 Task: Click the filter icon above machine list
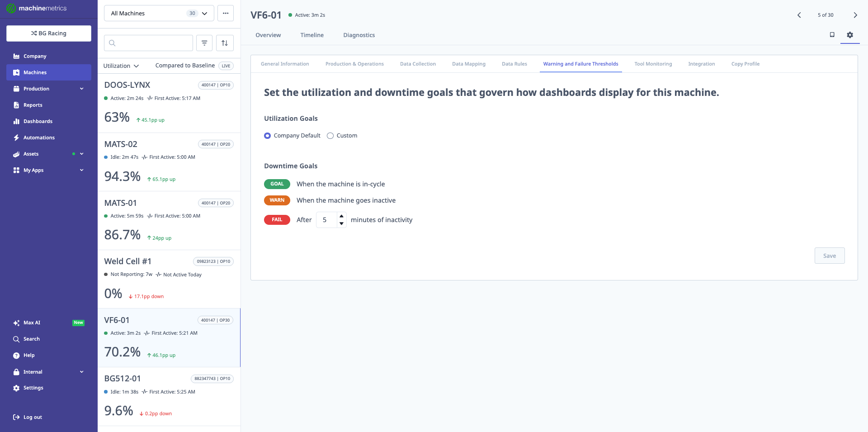(204, 43)
